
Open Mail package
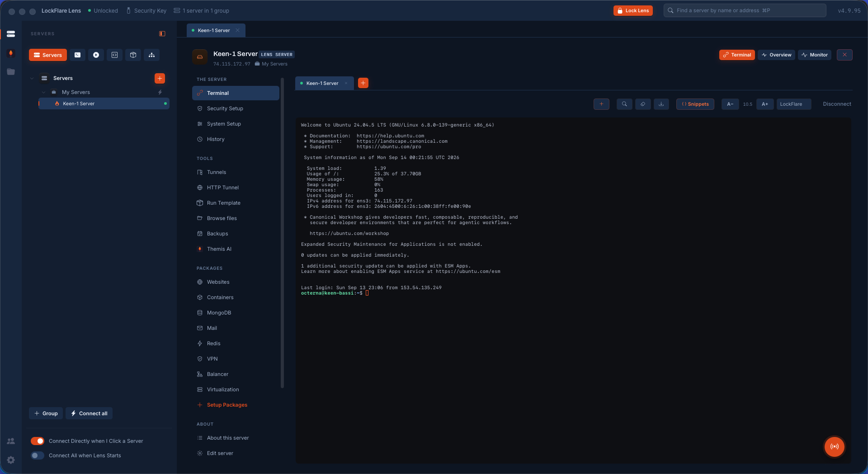pyautogui.click(x=236, y=328)
